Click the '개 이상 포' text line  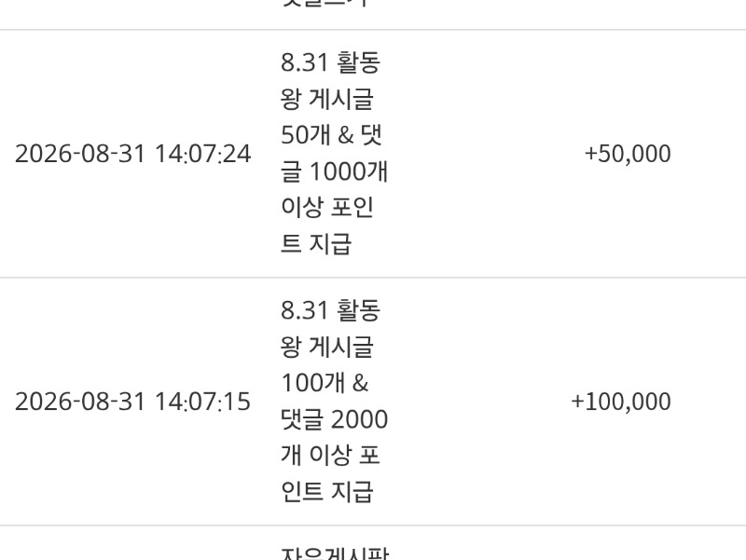click(330, 456)
